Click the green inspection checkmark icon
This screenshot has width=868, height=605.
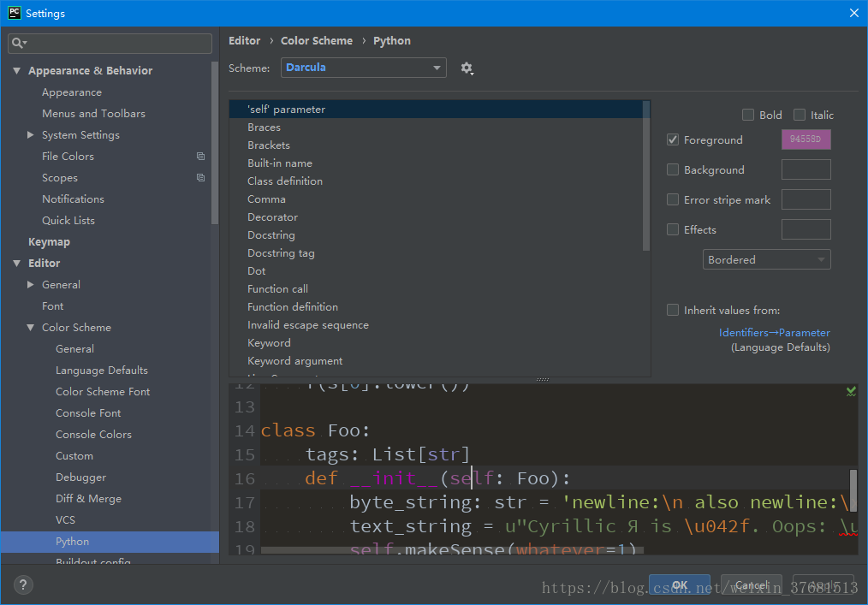coord(851,391)
